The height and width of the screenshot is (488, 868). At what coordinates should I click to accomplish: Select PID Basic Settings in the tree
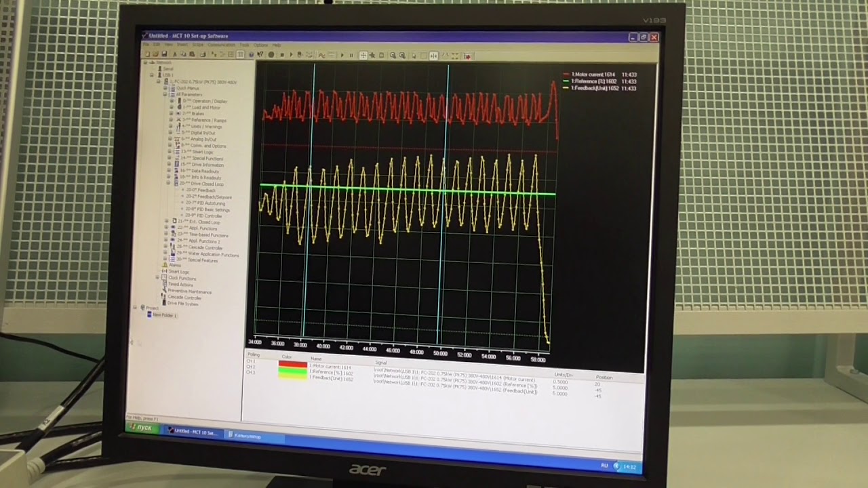coord(208,209)
